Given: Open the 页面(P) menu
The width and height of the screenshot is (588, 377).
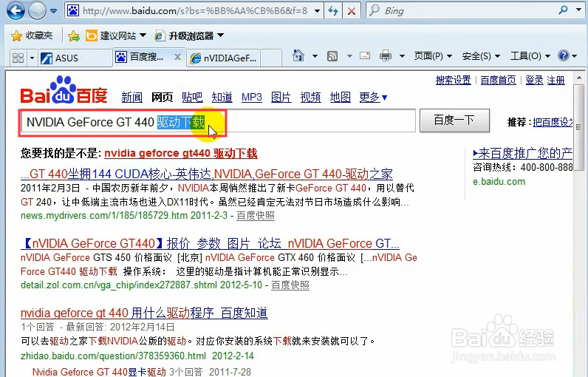Looking at the screenshot, I should pyautogui.click(x=433, y=56).
